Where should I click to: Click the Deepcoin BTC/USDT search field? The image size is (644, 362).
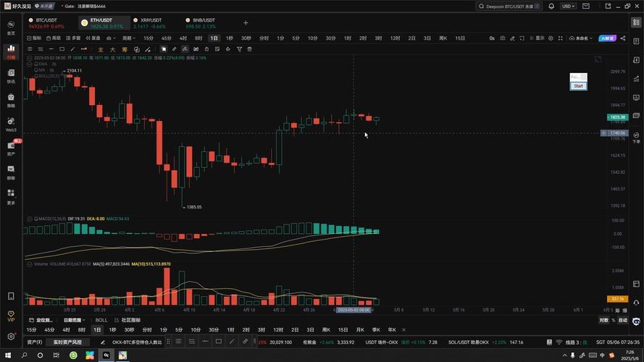coord(509,7)
